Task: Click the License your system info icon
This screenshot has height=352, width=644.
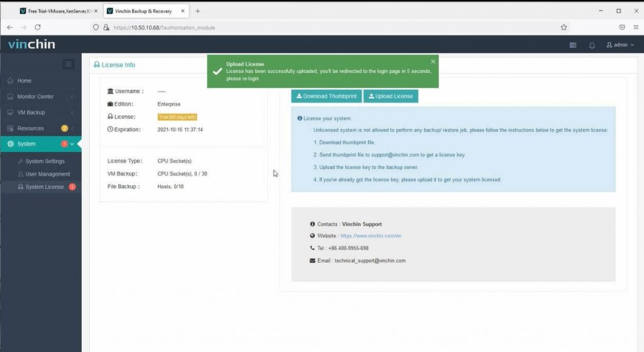Action: click(300, 118)
